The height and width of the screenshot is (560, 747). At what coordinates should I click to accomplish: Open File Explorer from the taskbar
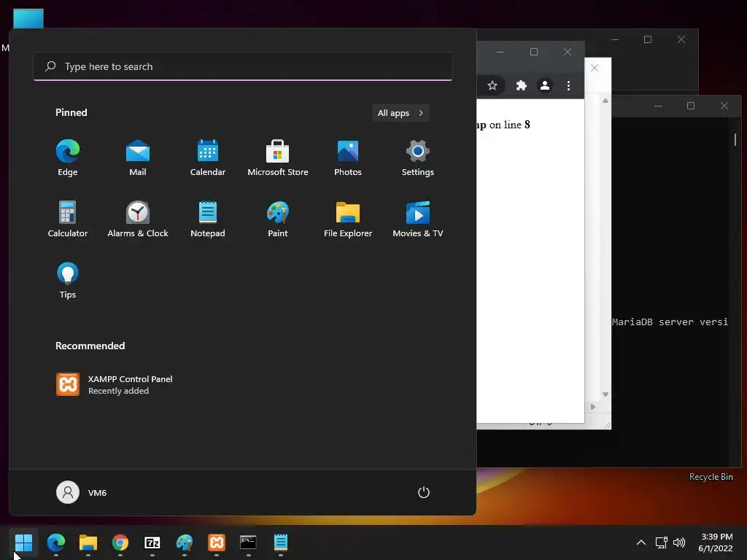tap(88, 542)
